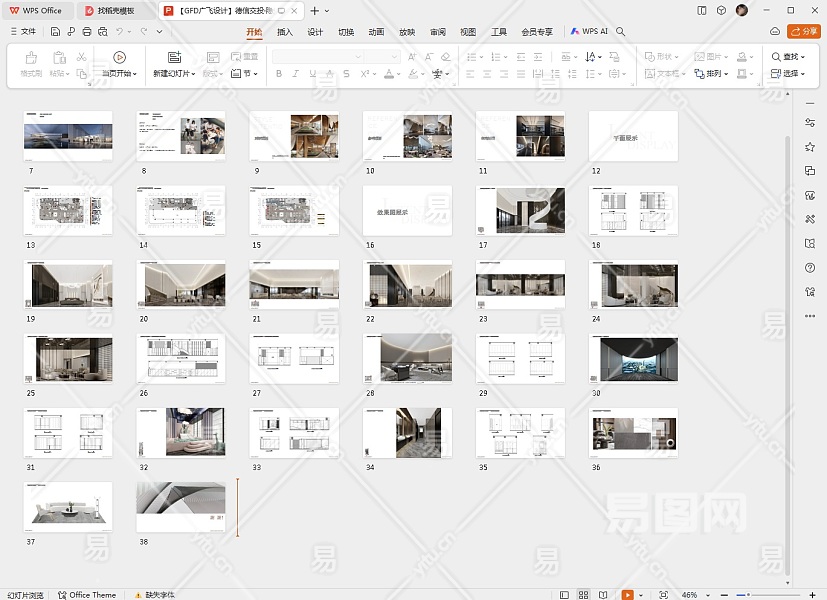Start slideshow with orange play button
Screen dimensions: 827x600
point(627,595)
